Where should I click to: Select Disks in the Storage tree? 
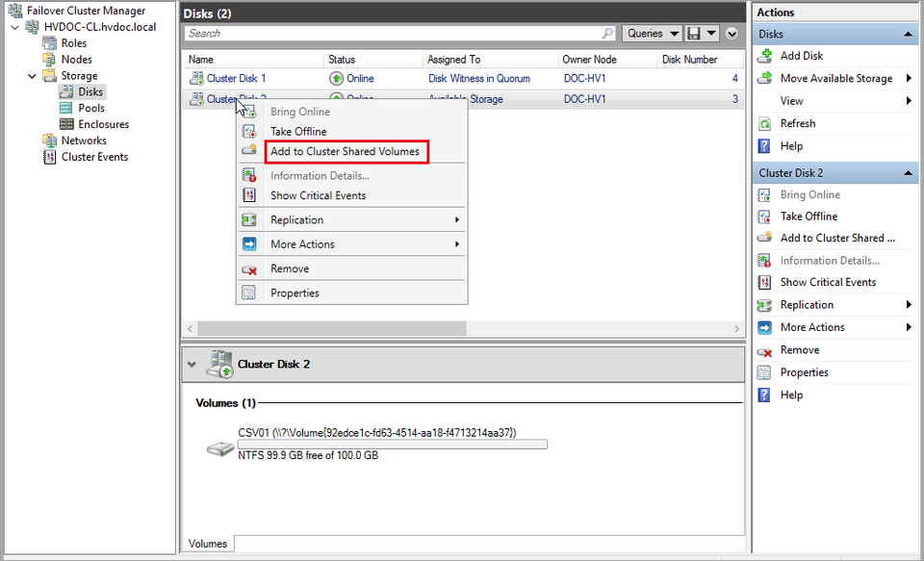coord(90,92)
